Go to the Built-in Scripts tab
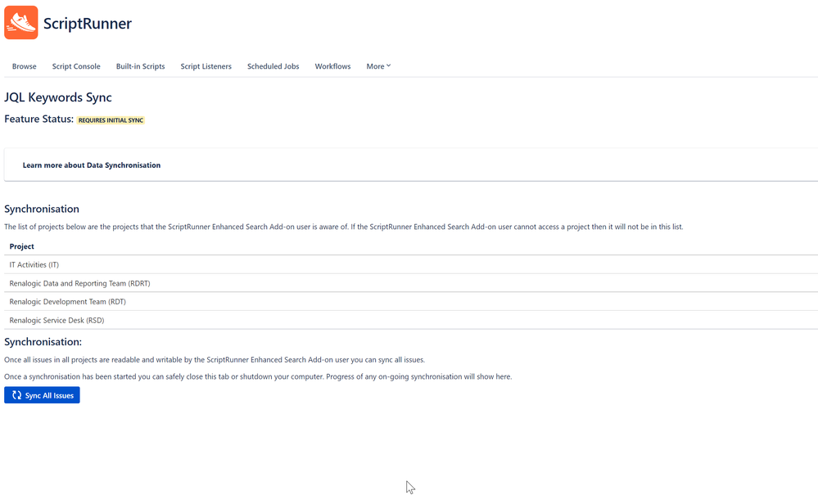The width and height of the screenshot is (818, 504). [x=140, y=66]
